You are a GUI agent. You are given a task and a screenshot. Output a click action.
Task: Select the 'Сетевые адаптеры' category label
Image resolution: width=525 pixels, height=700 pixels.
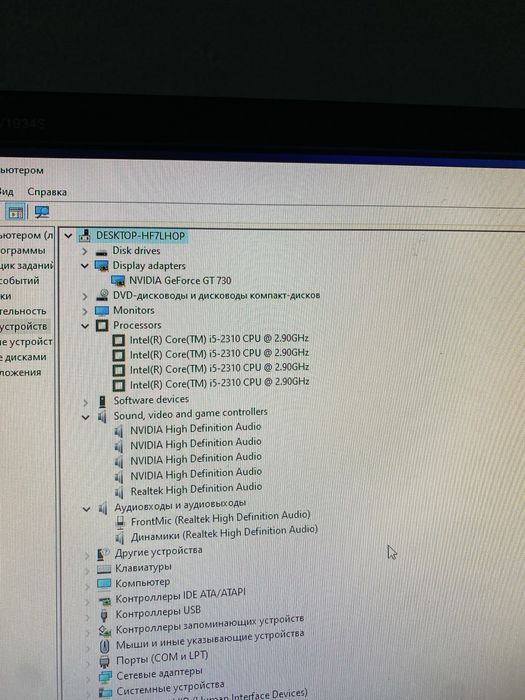(x=159, y=674)
